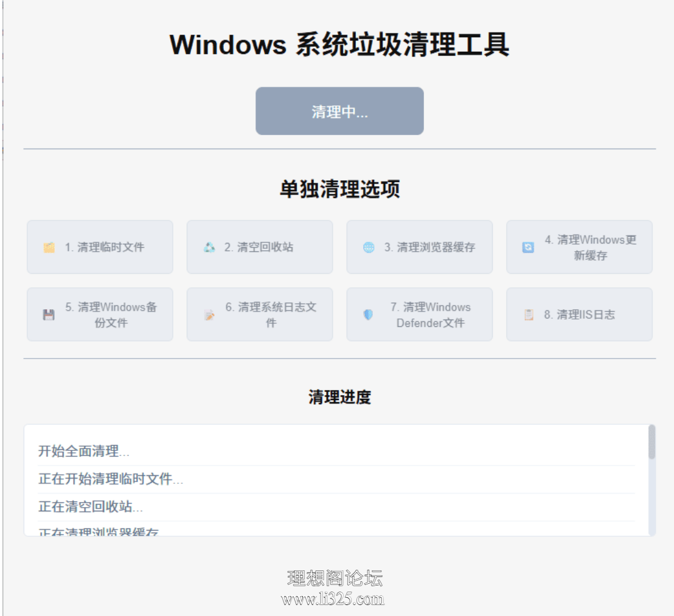This screenshot has height=616, width=674.
Task: Select 8. 清理IIS日志 option
Action: [580, 315]
